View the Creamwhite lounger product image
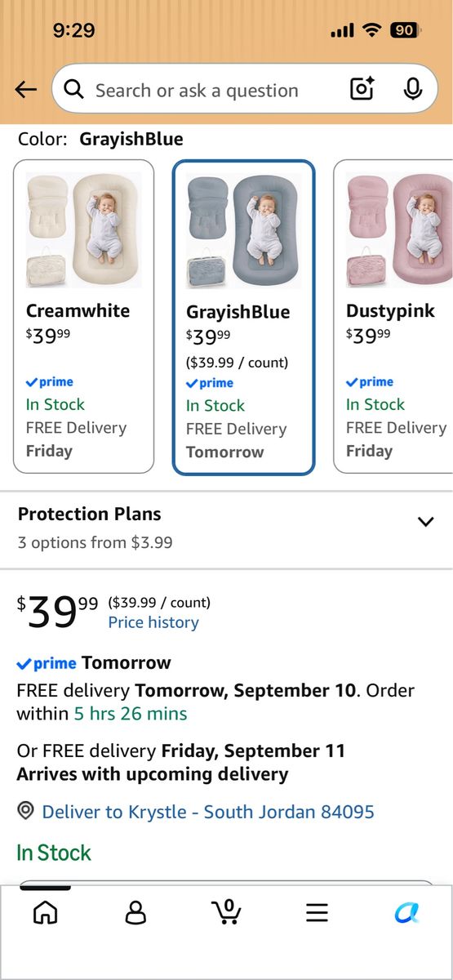453x980 pixels. [83, 230]
